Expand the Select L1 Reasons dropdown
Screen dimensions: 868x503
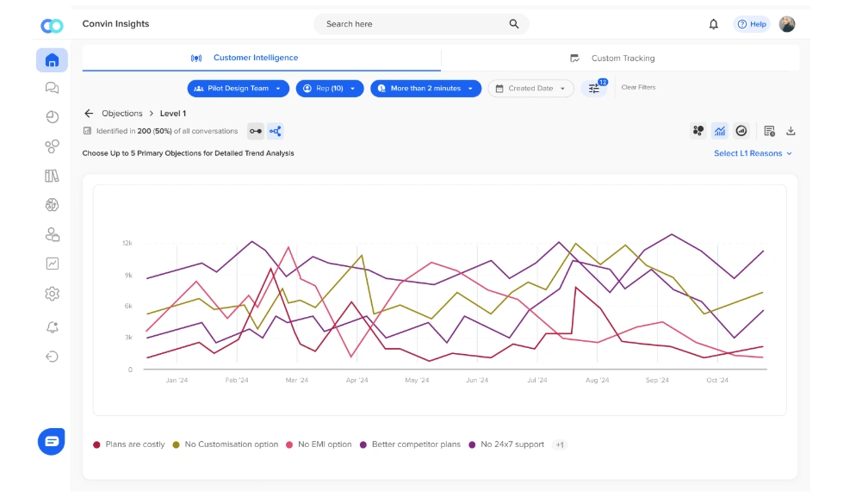tap(752, 152)
